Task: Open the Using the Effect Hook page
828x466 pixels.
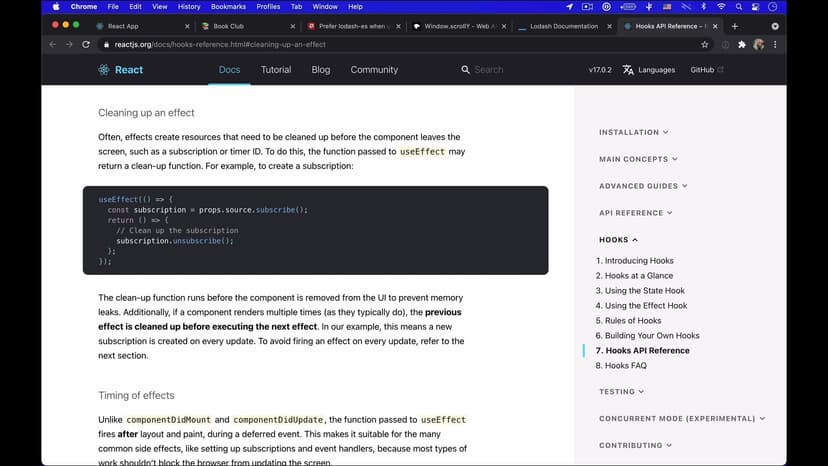Action: (645, 305)
